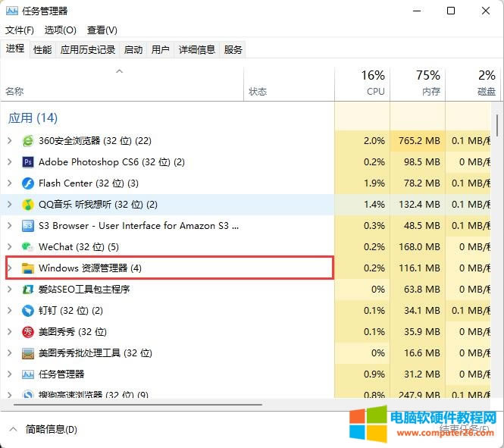Minimize the Task Manager window

point(417,11)
